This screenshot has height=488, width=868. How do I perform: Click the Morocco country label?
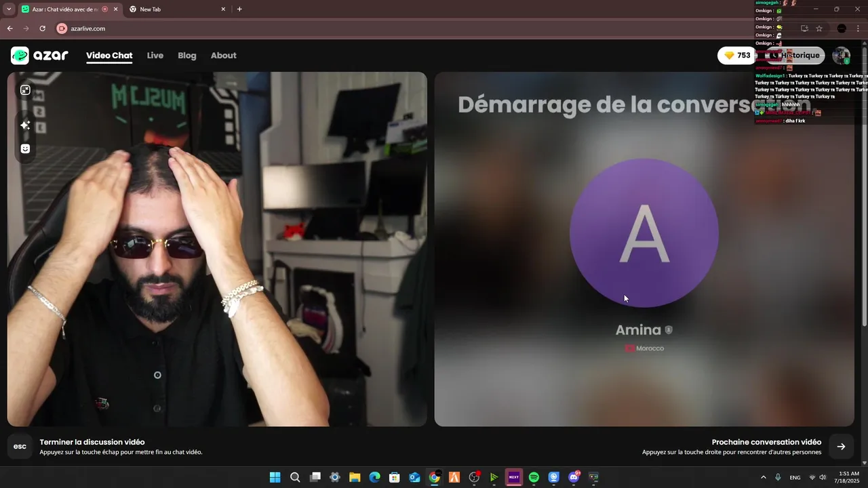click(x=644, y=348)
